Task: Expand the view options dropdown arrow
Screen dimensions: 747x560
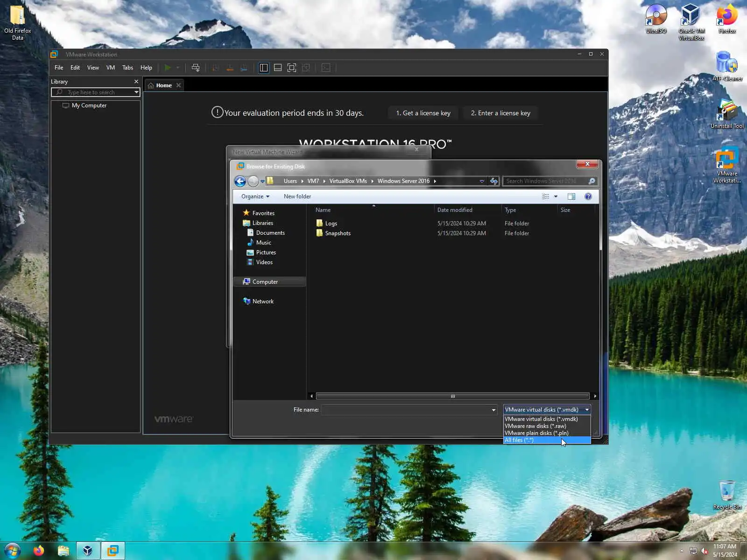Action: tap(556, 196)
